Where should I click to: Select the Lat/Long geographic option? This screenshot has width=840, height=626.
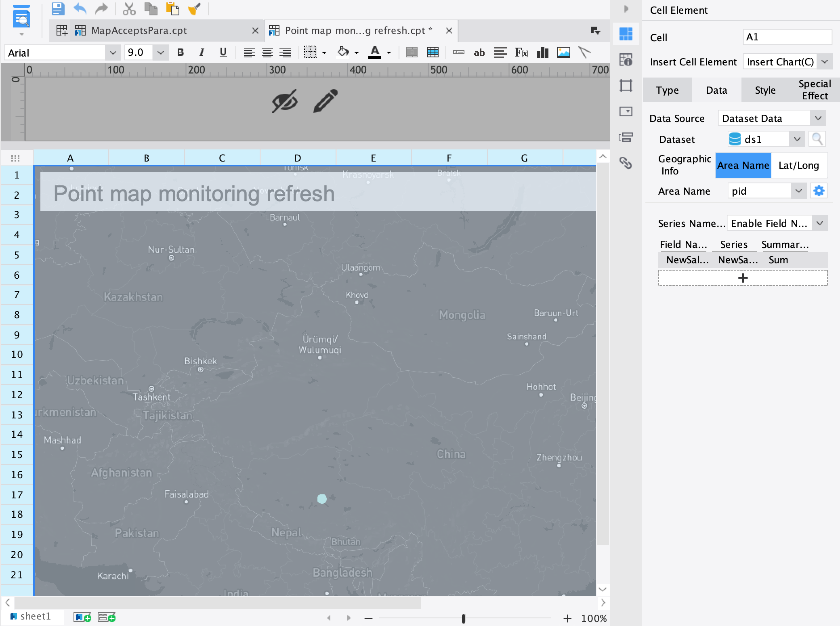(x=799, y=165)
